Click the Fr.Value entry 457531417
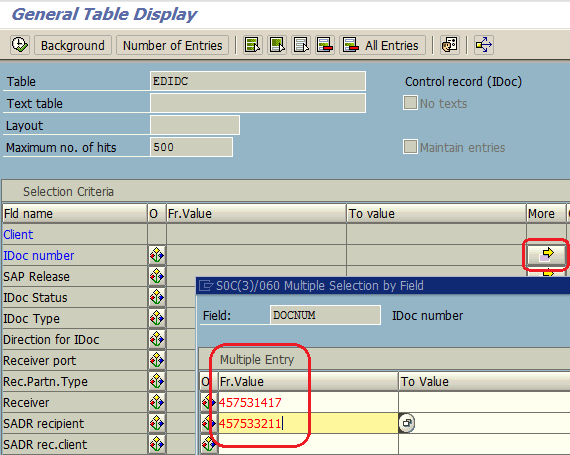570x455 pixels. [x=308, y=402]
